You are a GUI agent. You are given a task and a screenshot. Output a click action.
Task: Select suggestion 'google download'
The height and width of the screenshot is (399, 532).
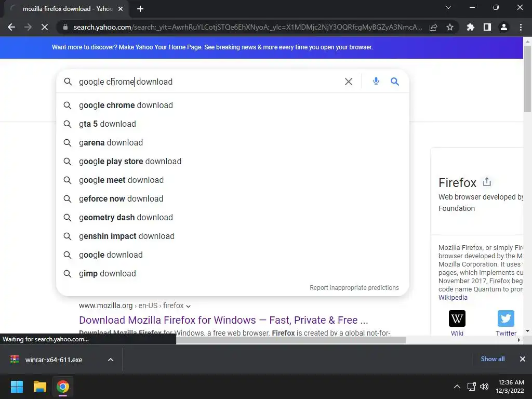pyautogui.click(x=232, y=255)
